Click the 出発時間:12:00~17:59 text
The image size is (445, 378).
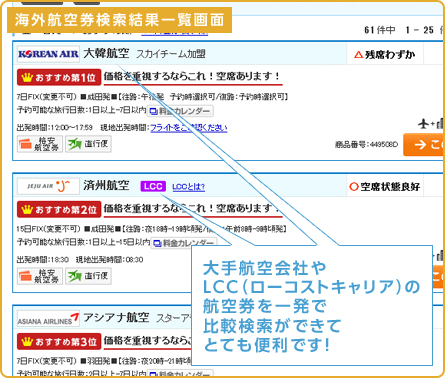tap(55, 128)
